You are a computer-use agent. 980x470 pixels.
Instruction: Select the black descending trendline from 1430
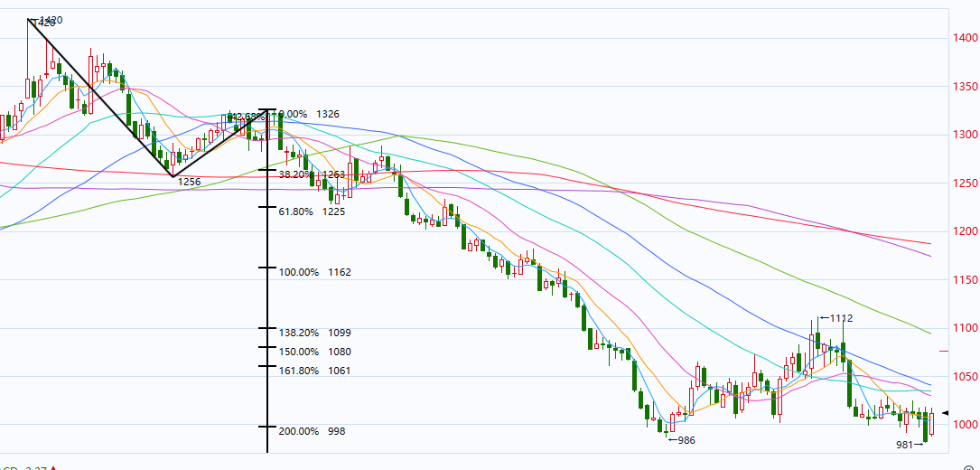[x=100, y=97]
